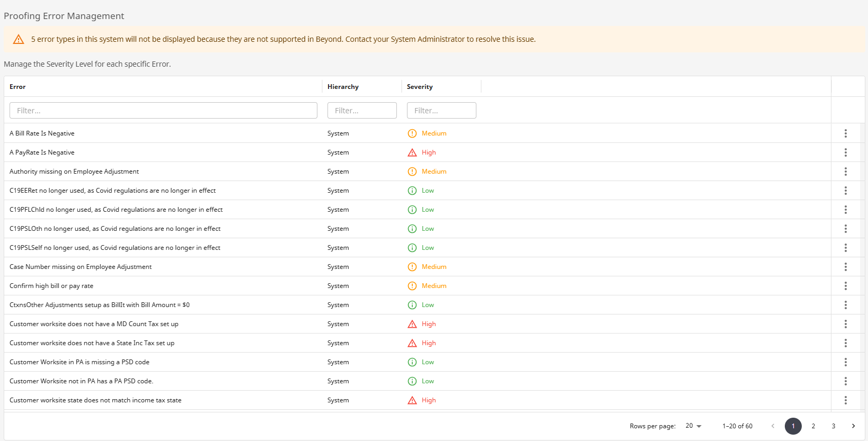
Task: Click the Medium severity icon for Authority missing on Employee Adjustment
Action: click(412, 172)
